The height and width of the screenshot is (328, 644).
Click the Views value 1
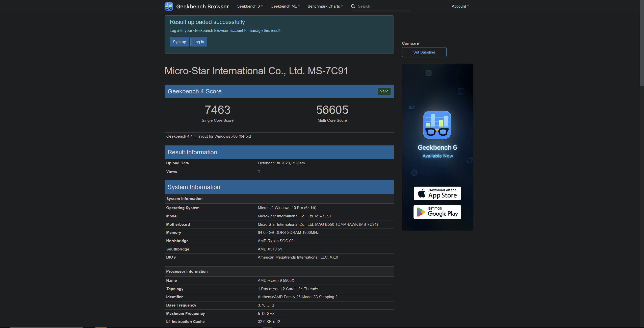point(259,171)
